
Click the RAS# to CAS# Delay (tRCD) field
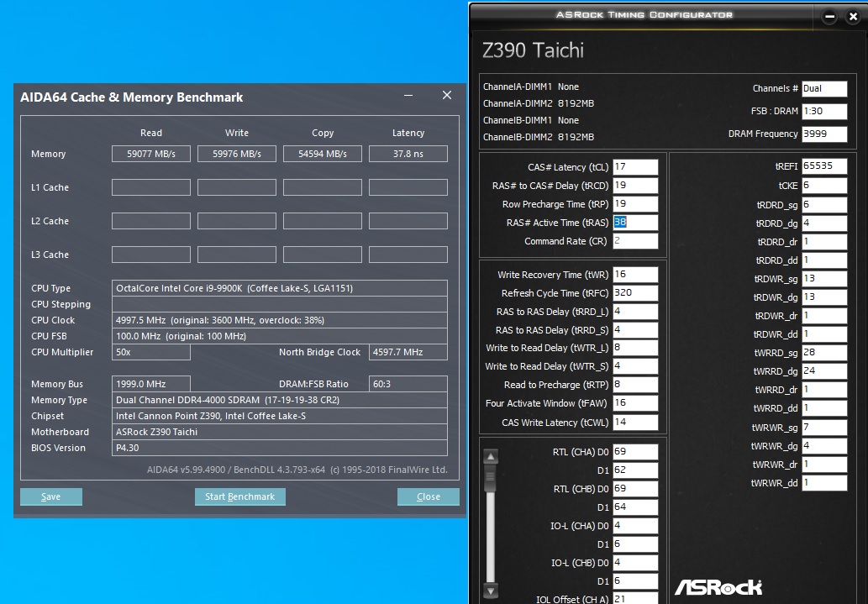coord(635,186)
